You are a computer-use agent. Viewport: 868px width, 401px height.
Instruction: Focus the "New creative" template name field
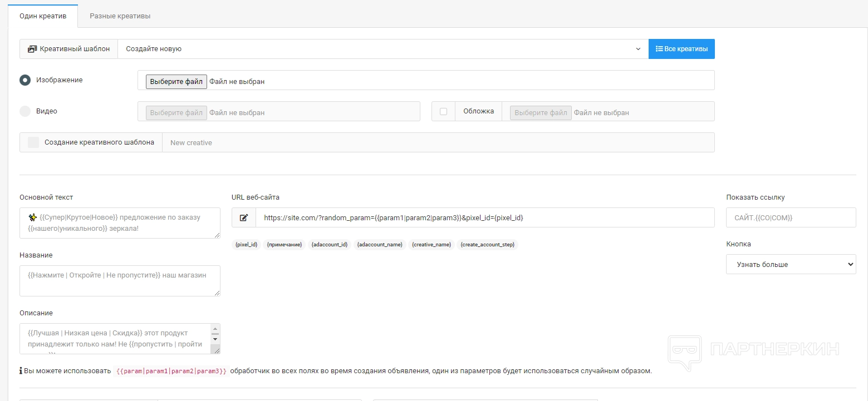438,142
